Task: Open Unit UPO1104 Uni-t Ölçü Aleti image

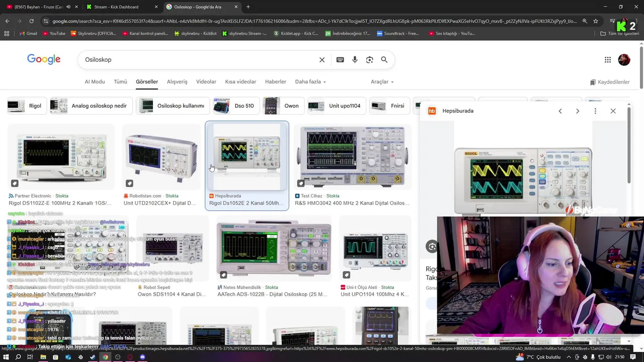Action: [375, 249]
